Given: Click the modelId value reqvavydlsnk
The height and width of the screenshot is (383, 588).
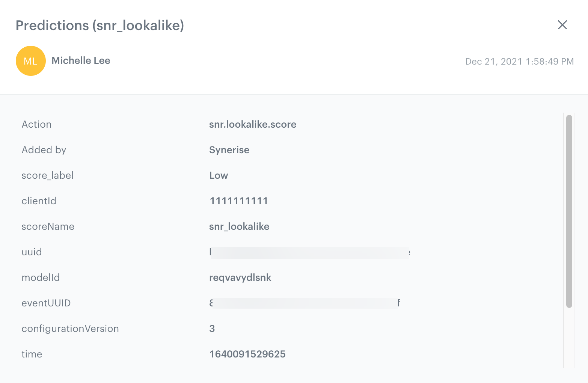Looking at the screenshot, I should (x=240, y=277).
